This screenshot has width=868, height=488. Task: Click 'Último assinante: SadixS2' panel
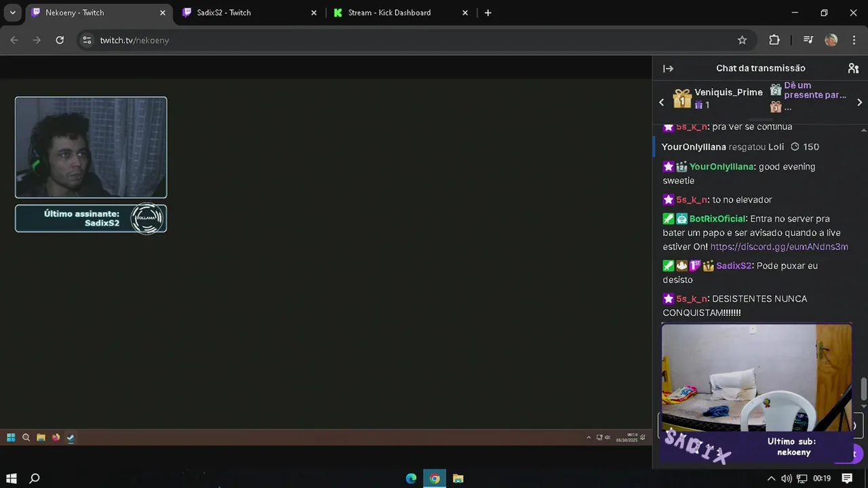click(x=91, y=218)
